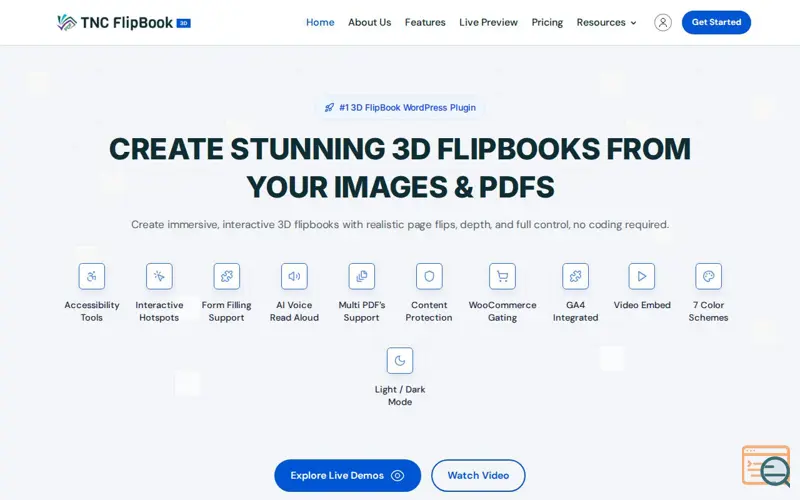Select the Content Protection shield icon

pos(429,276)
